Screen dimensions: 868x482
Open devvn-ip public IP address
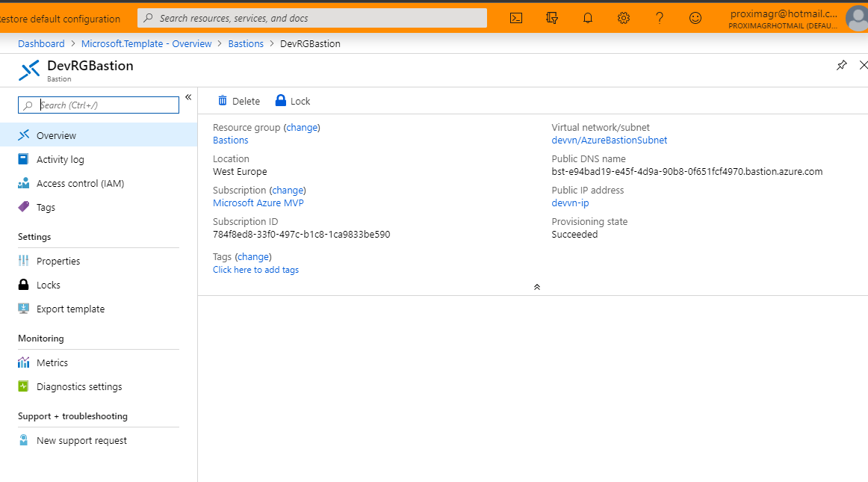[x=570, y=203]
